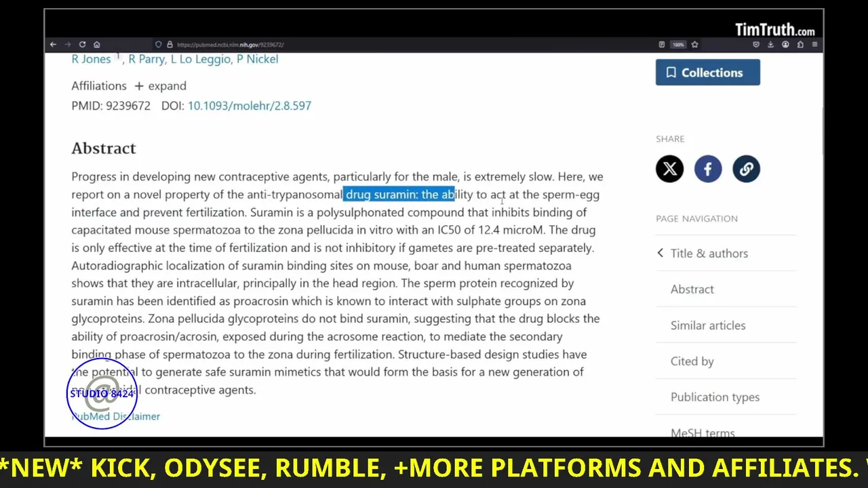The height and width of the screenshot is (488, 868).
Task: Open the DOI link 10.1093/molehr/2.8.597
Action: tap(250, 106)
